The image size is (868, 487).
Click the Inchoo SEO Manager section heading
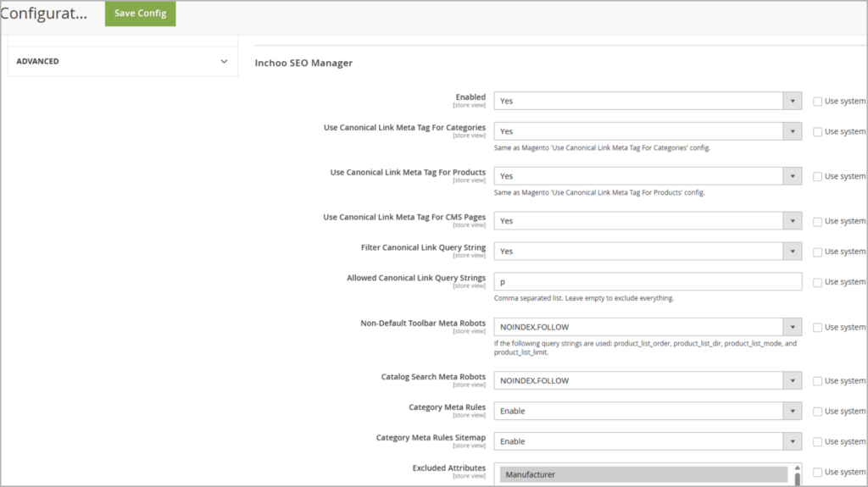pos(303,63)
